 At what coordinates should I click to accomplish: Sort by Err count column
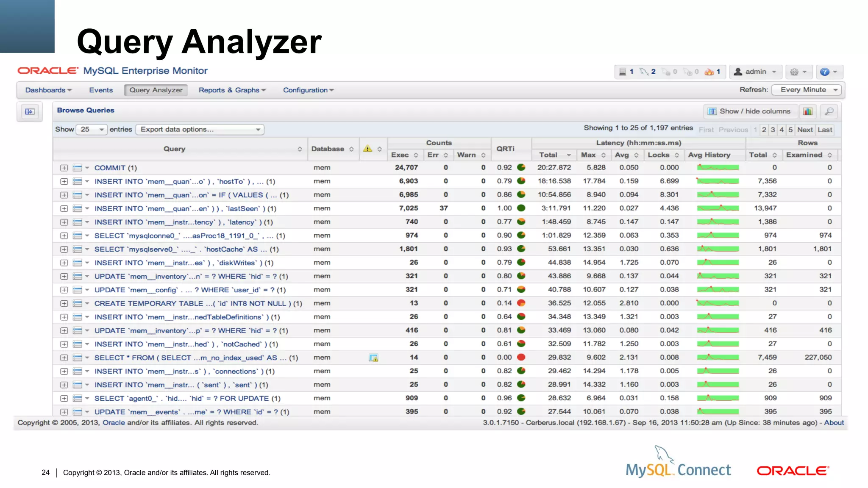[x=438, y=155]
